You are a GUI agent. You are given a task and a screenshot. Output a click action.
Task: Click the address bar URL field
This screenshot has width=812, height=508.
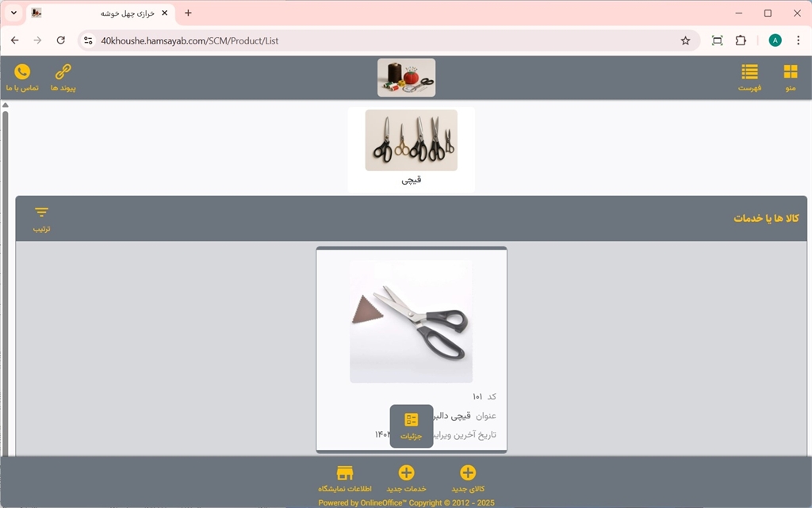[381, 40]
